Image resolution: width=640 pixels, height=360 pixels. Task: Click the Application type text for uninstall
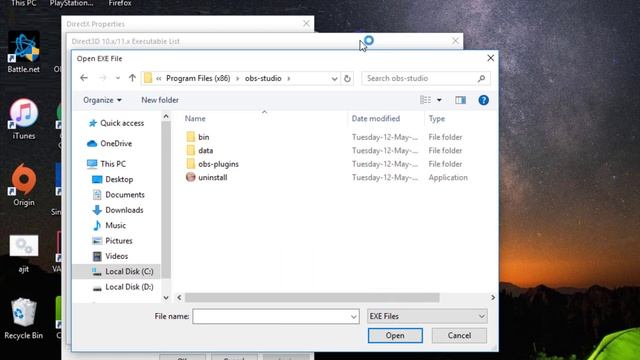tap(448, 178)
